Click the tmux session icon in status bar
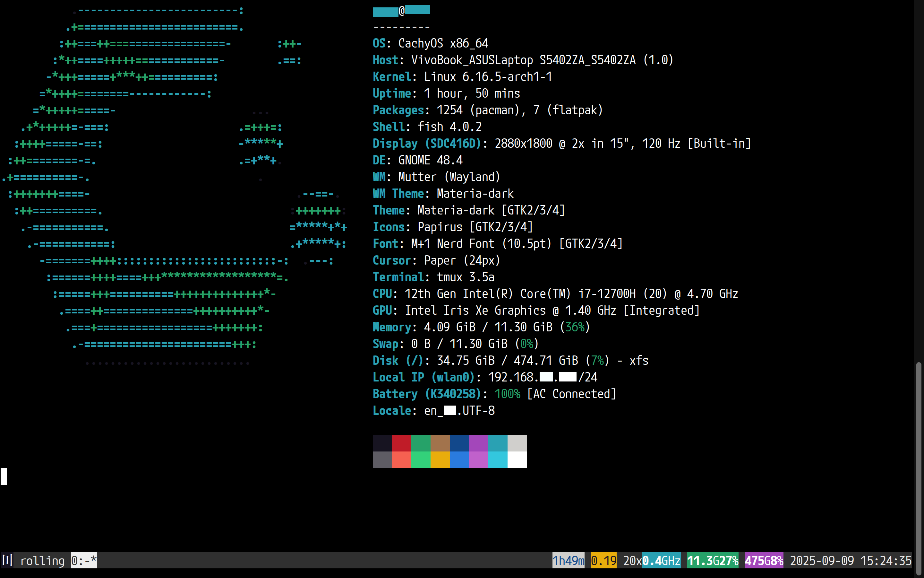 7,560
